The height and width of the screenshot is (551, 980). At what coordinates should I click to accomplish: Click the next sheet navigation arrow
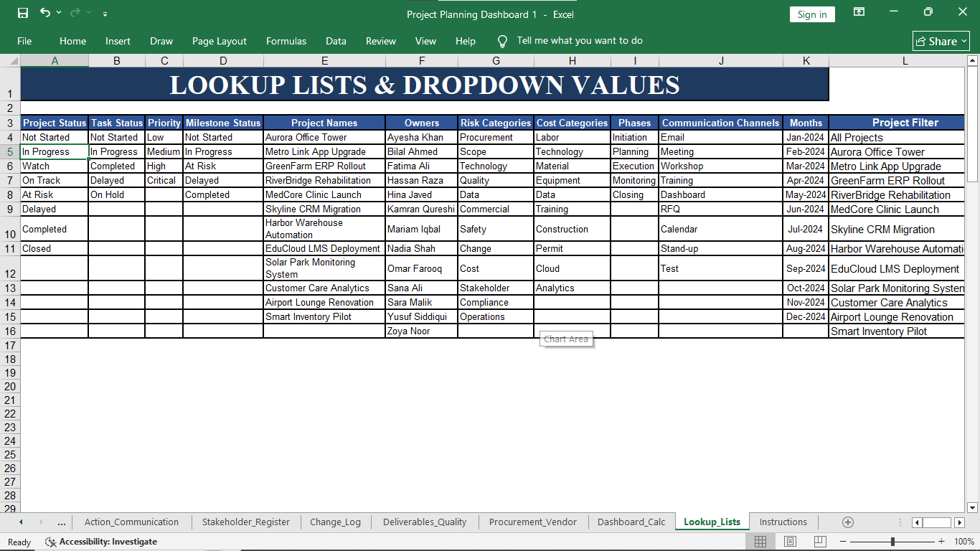click(40, 522)
